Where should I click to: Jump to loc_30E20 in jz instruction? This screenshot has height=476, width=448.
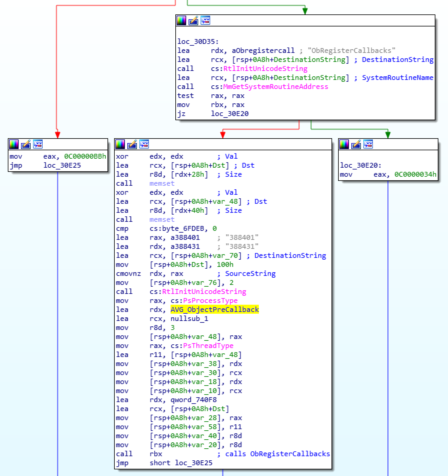(230, 114)
